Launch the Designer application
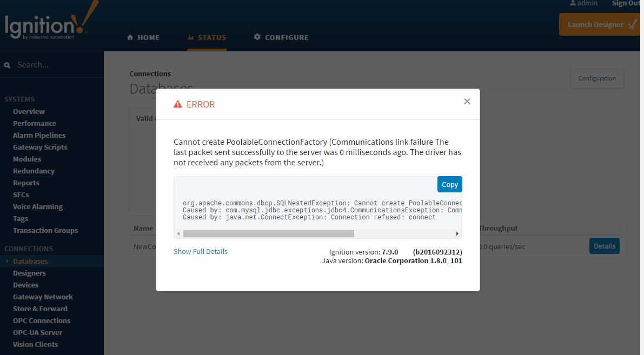644x355 pixels. coord(600,24)
